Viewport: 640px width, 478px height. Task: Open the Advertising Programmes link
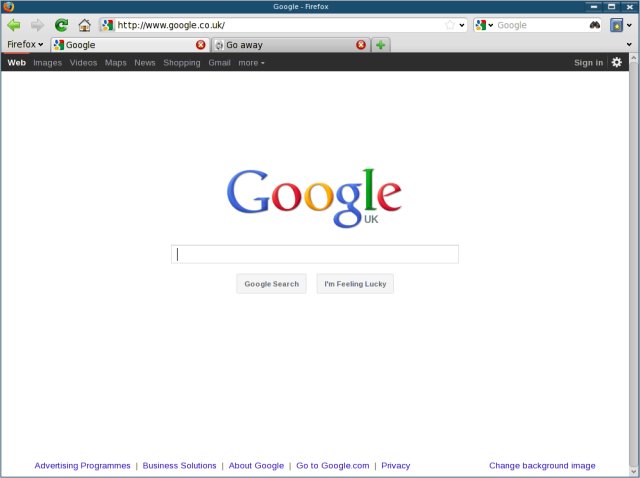click(x=82, y=465)
